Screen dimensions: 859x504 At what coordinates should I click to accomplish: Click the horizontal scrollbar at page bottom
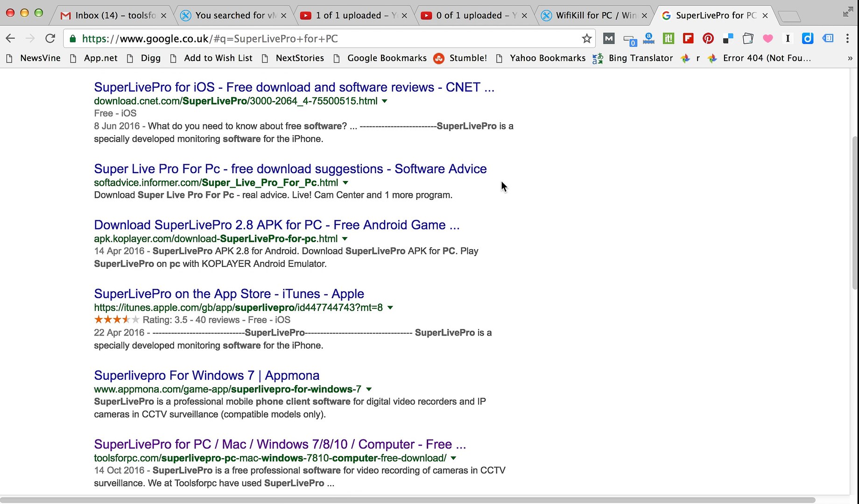click(408, 500)
